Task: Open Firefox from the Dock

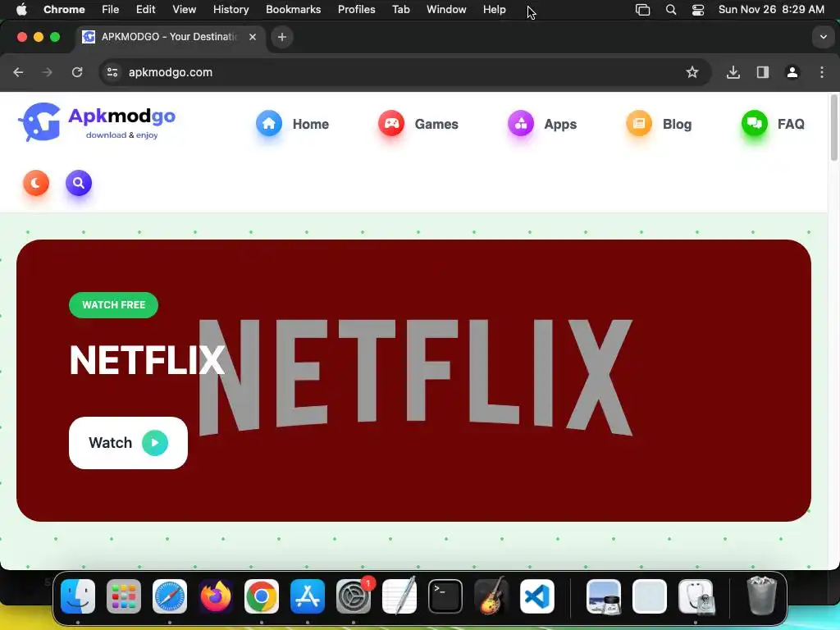Action: pos(216,596)
